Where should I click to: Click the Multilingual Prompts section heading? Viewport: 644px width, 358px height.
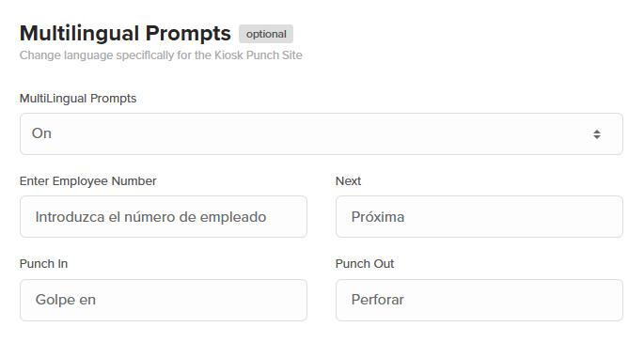[125, 34]
